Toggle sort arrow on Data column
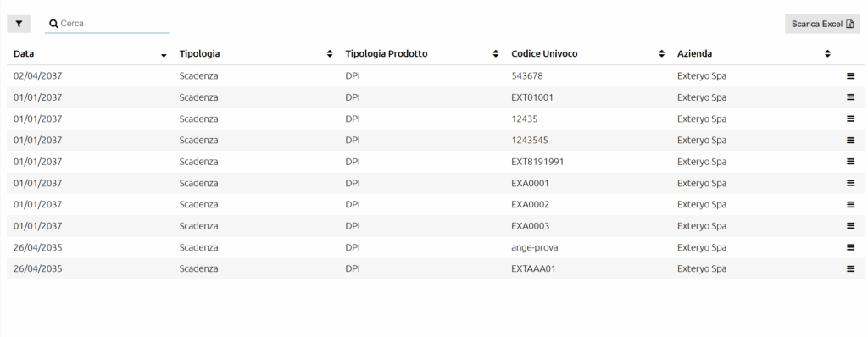This screenshot has width=868, height=337. (x=164, y=55)
